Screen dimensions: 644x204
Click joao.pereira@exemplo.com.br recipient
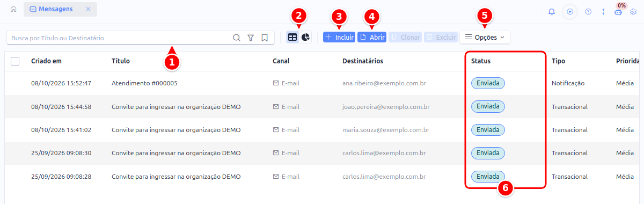click(386, 107)
